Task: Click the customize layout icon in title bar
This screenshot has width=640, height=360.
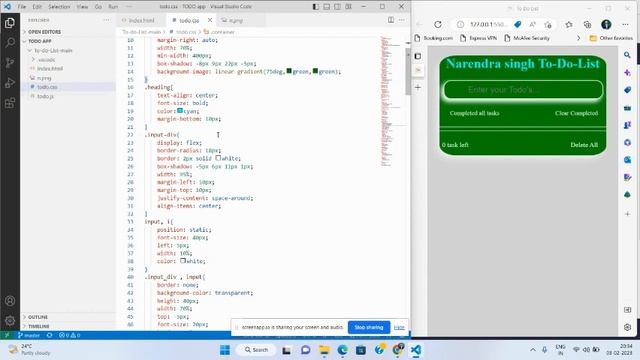Action: pos(348,7)
